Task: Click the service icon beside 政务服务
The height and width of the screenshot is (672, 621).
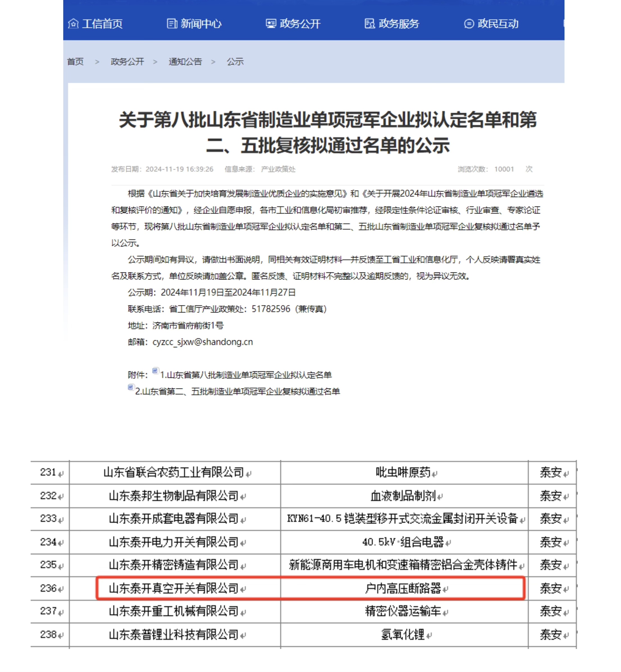Action: 370,24
